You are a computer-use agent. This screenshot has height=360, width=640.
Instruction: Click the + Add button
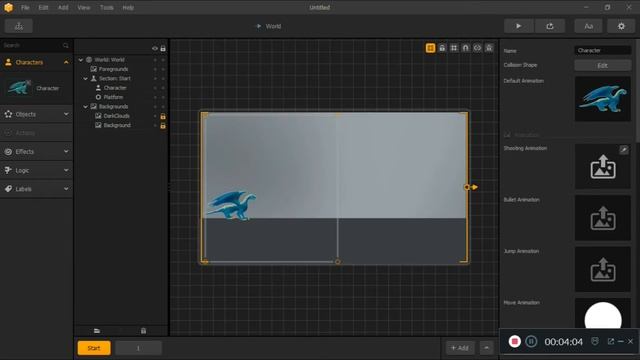[x=460, y=348]
